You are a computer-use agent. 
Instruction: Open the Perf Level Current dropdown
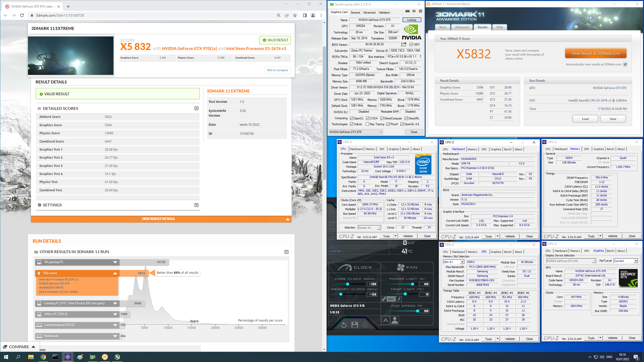(626, 261)
